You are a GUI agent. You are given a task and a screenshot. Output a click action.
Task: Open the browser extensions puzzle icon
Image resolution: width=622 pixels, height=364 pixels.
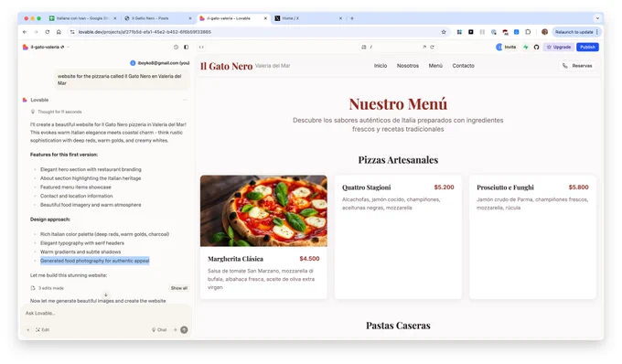click(x=528, y=32)
